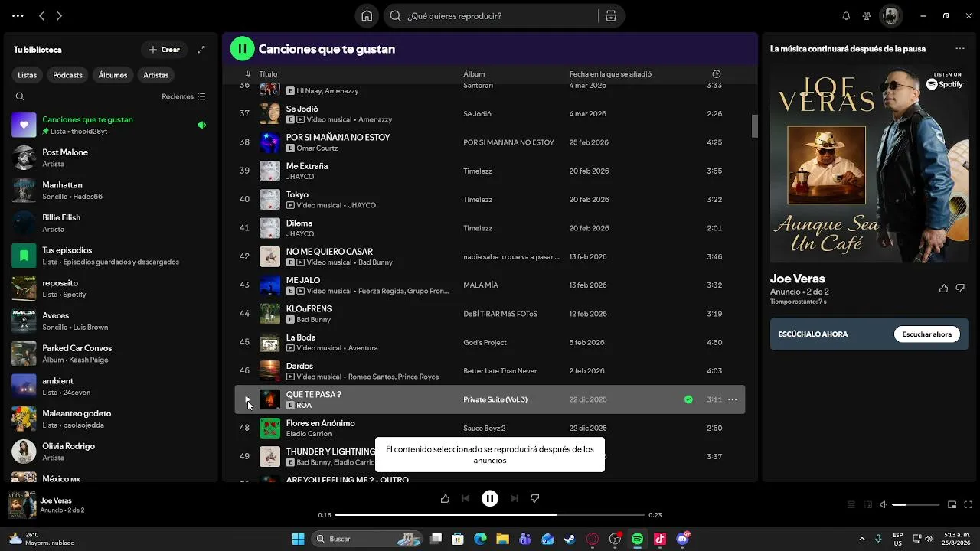Show hidden system tray icons
Viewport: 980px width, 551px height.
click(861, 539)
